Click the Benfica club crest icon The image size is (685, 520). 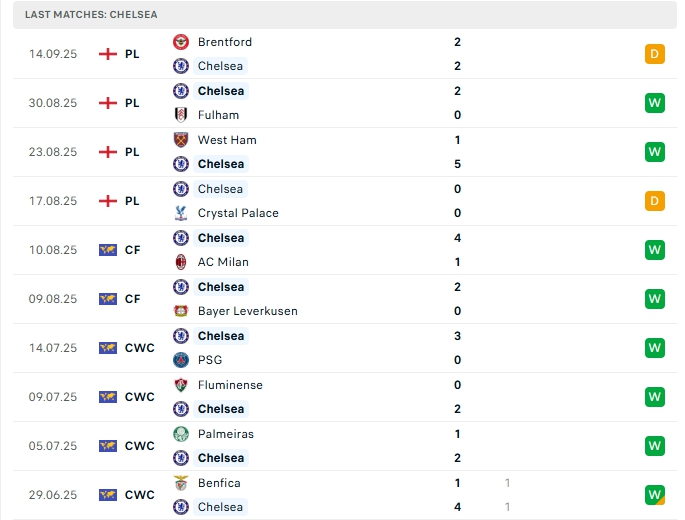point(181,483)
